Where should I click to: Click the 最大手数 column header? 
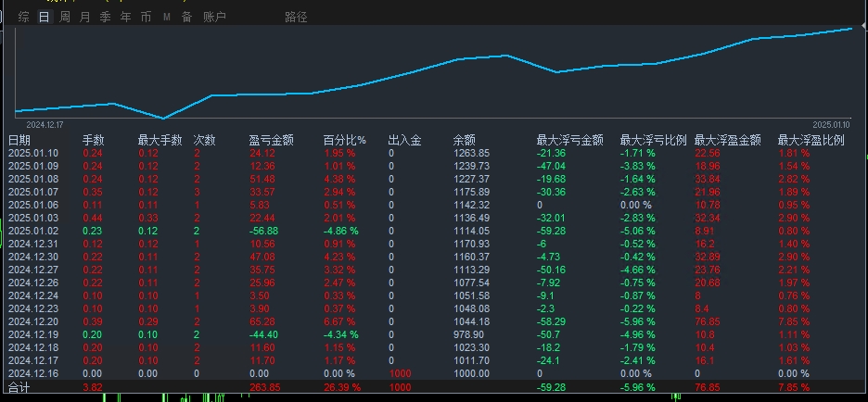tap(160, 141)
